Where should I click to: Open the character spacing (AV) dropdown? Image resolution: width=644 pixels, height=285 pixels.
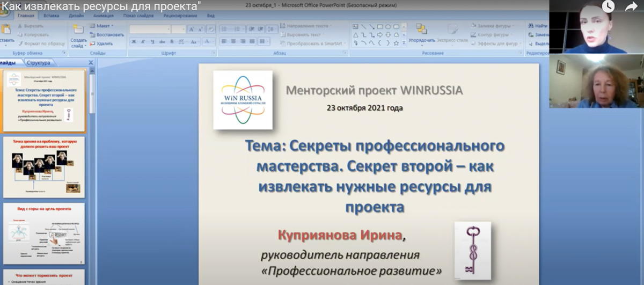(182, 42)
